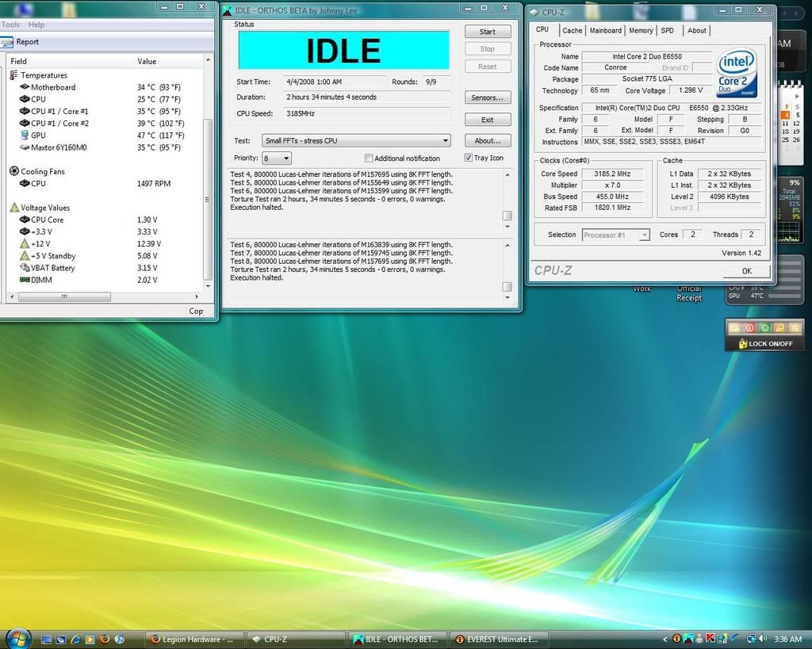Viewport: 812px width, 649px height.
Task: Click the Cooling Fans icon
Action: 14,171
